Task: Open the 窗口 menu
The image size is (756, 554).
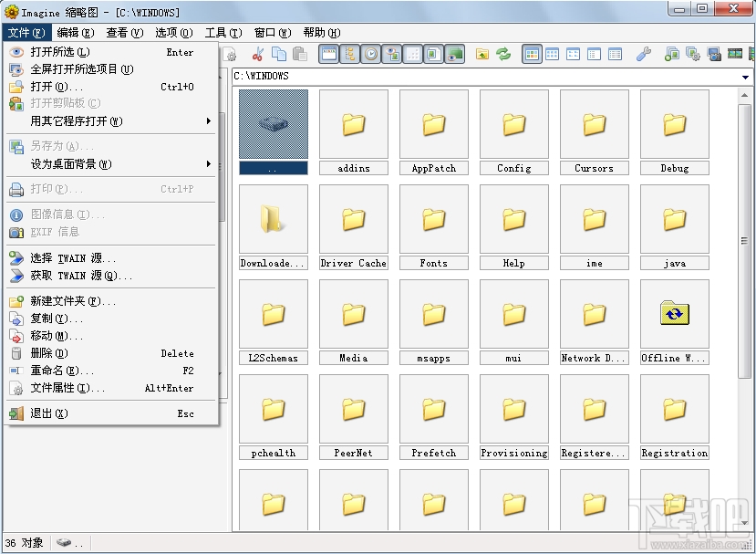Action: click(x=273, y=32)
